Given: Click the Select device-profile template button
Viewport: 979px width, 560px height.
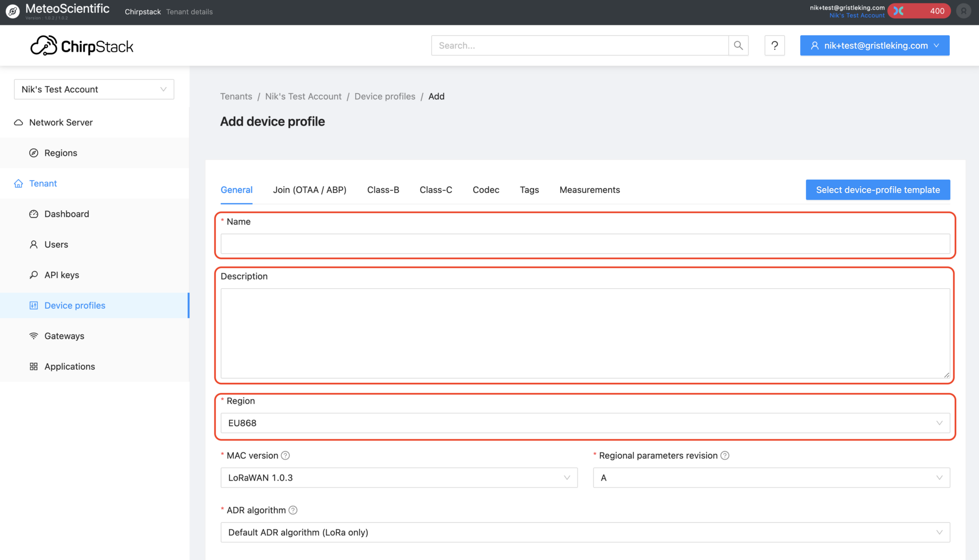Looking at the screenshot, I should [x=877, y=190].
